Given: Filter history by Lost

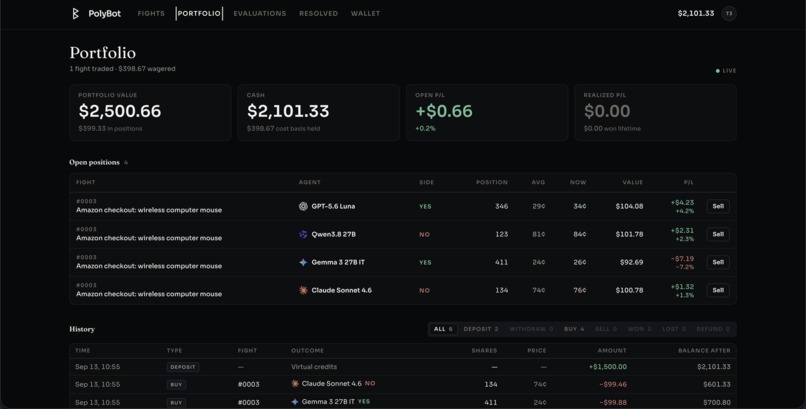Looking at the screenshot, I should [x=674, y=329].
